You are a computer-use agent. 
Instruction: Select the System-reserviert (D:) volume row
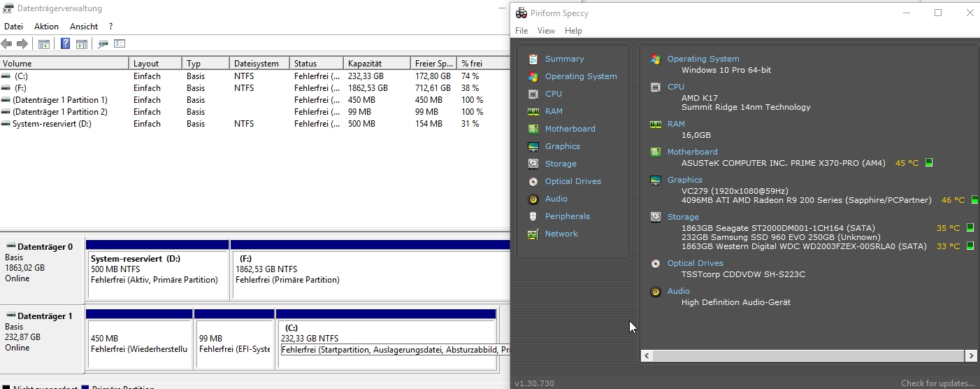click(x=254, y=124)
